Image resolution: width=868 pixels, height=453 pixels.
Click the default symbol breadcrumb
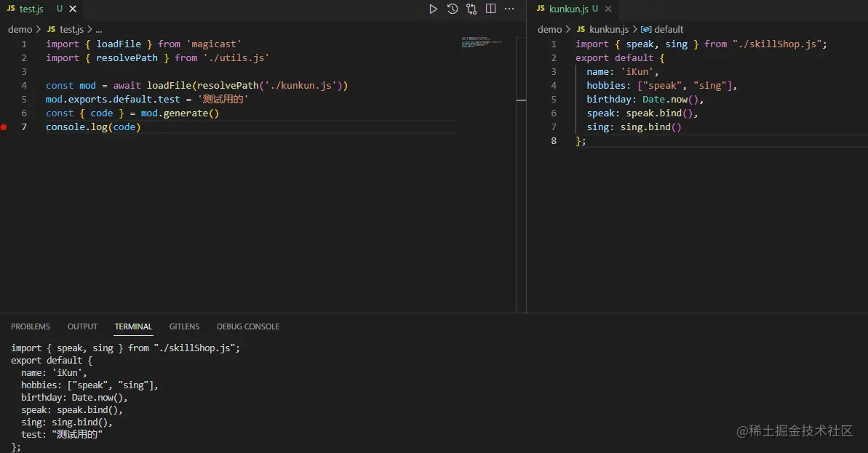[662, 29]
